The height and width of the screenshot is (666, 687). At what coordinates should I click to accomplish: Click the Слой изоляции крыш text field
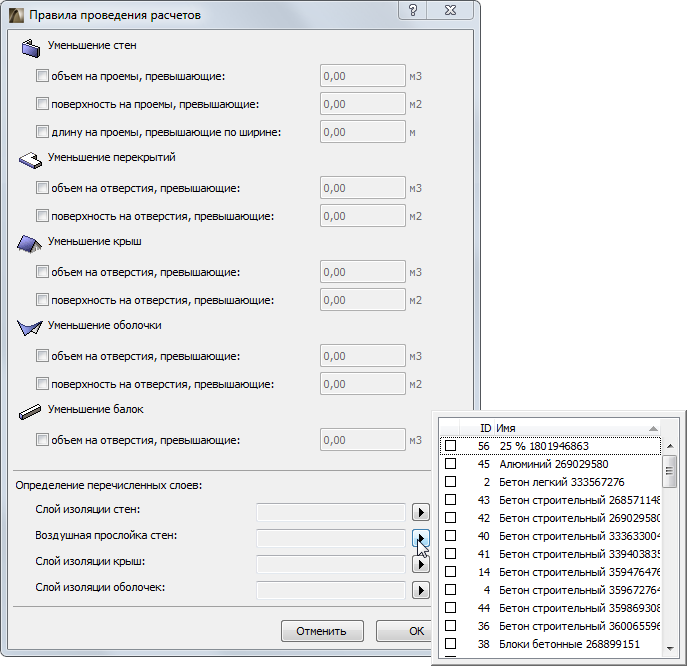(331, 564)
